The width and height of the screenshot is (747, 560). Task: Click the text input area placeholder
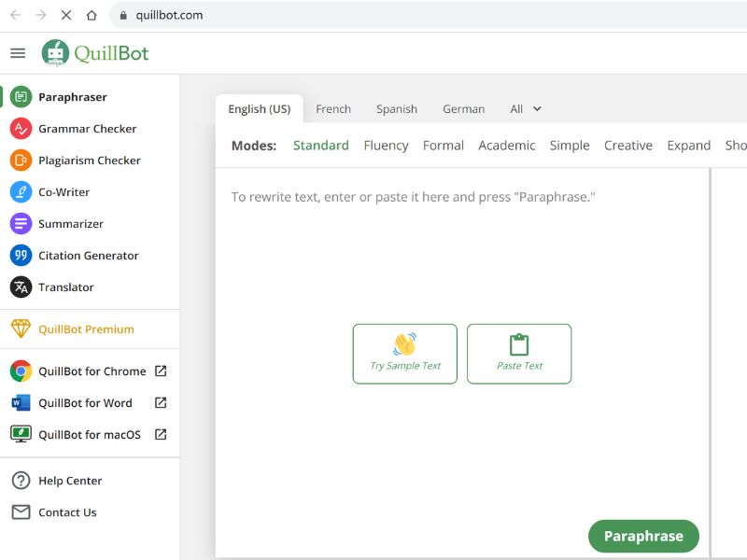pos(413,197)
